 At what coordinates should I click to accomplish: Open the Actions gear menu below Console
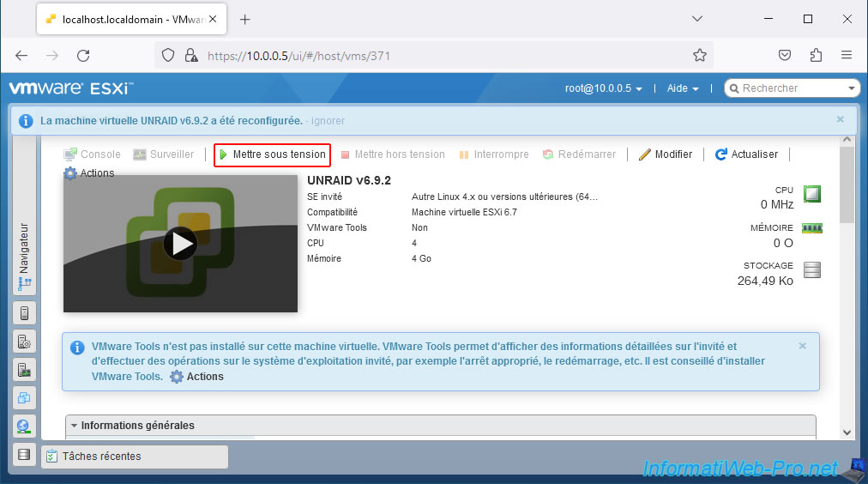tap(88, 172)
